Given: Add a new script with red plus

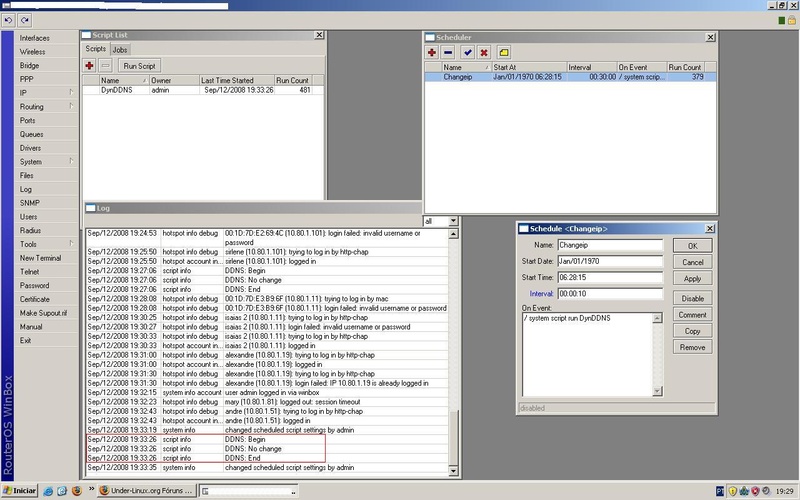Looking at the screenshot, I should (89, 66).
